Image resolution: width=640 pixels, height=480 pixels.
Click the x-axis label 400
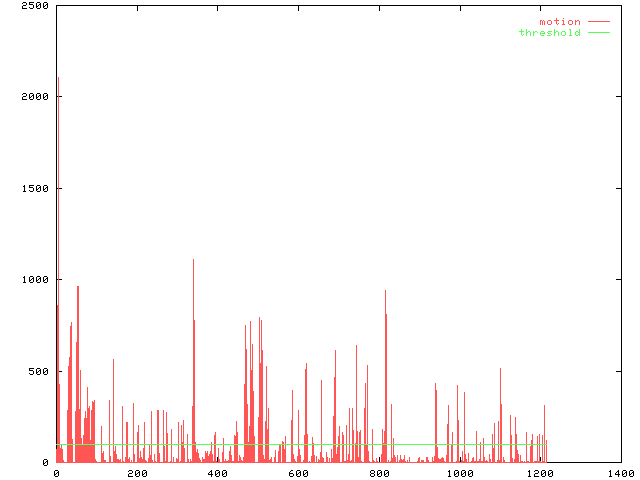(x=217, y=473)
